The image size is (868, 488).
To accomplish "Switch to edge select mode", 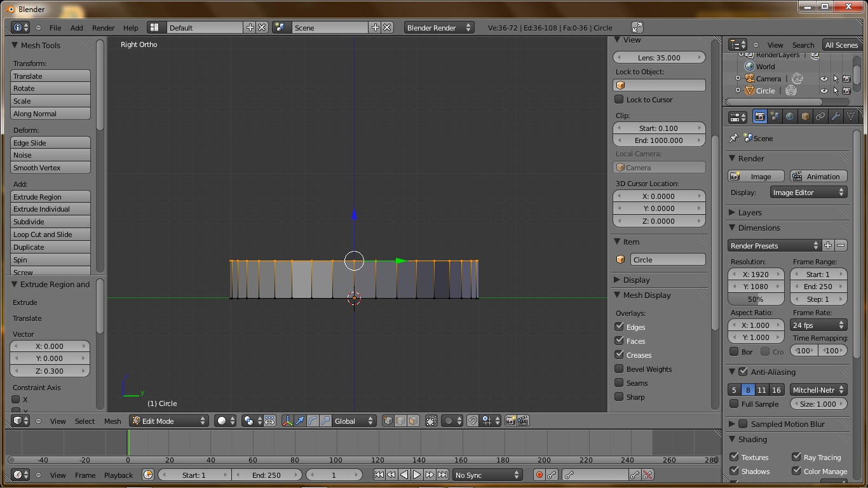I will click(x=400, y=421).
